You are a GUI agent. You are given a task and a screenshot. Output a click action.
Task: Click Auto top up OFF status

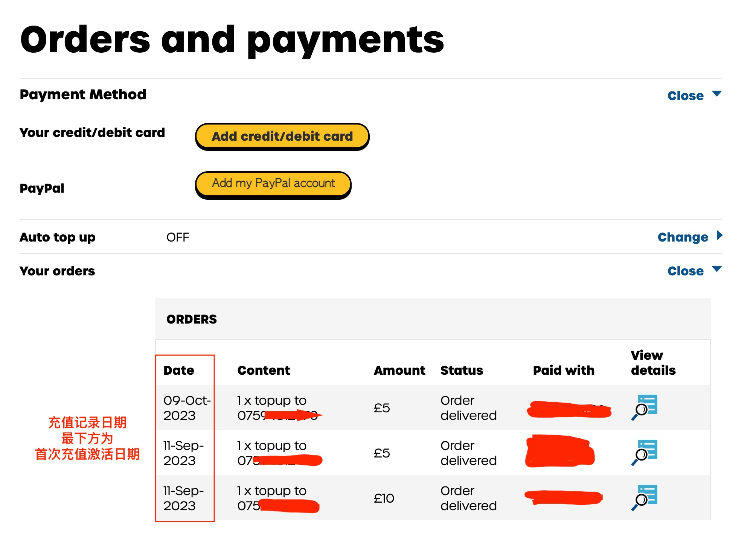point(178,237)
